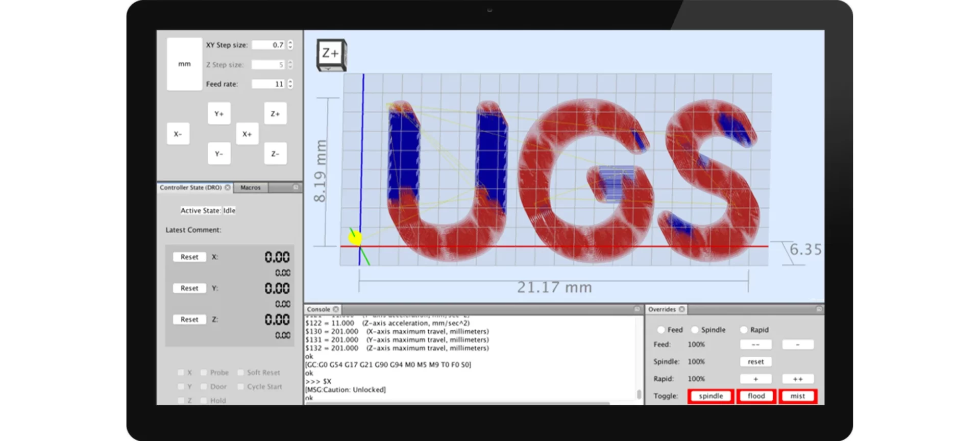The image size is (980, 441).
Task: Toggle the flood coolant button
Action: tap(756, 396)
